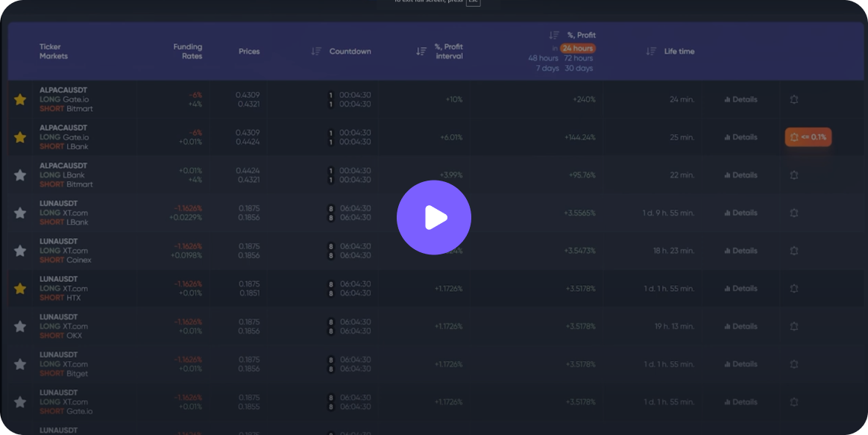Image resolution: width=868 pixels, height=435 pixels.
Task: Star the LUNAUSDT row with SHORT Coinex
Action: [20, 251]
